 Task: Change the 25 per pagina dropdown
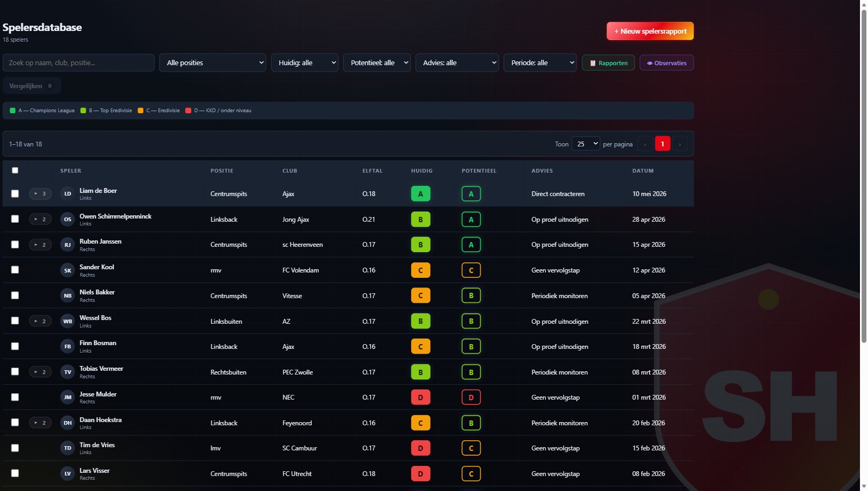[x=586, y=144]
